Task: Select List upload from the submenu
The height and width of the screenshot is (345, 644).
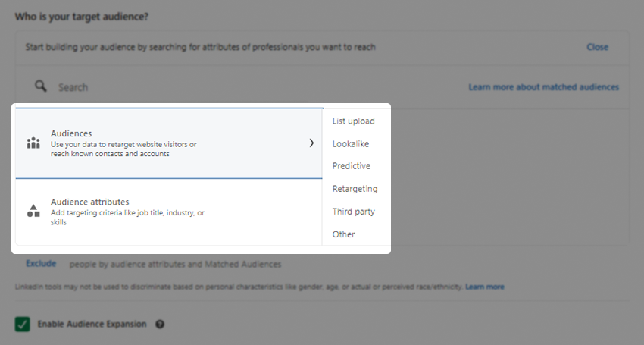Action: pos(354,121)
